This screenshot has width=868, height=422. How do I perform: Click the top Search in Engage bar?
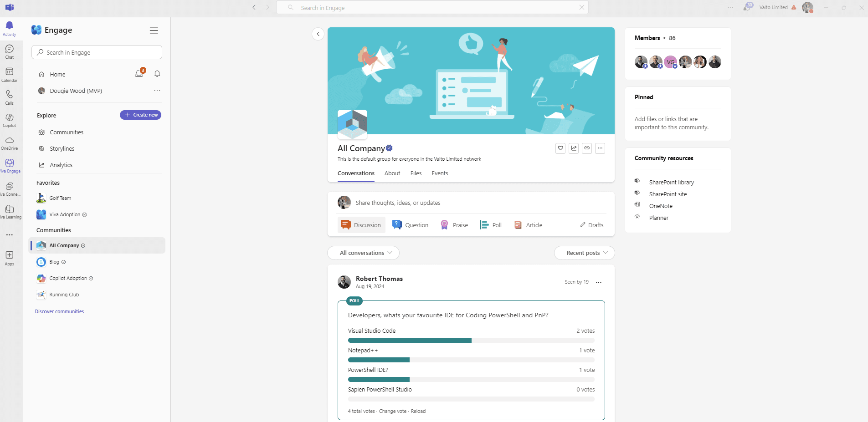tap(432, 7)
